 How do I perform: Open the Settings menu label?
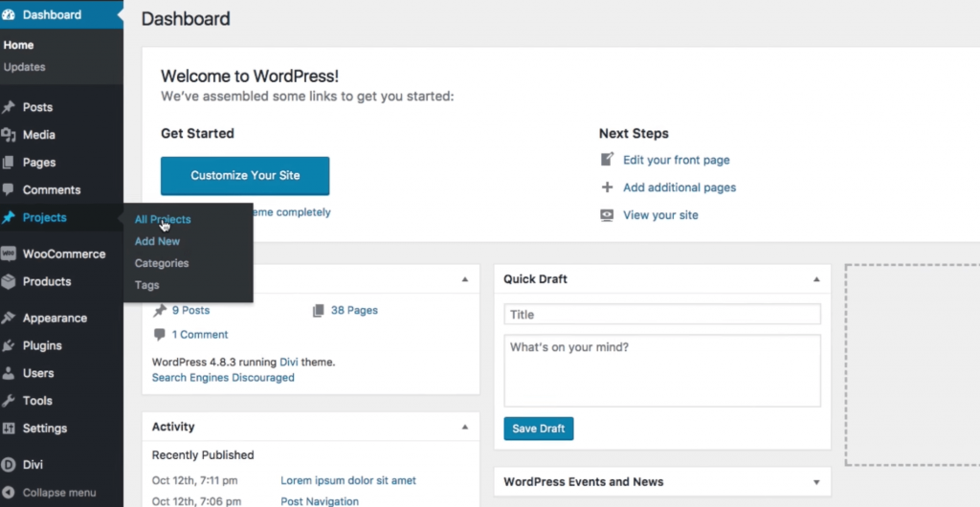click(x=44, y=429)
